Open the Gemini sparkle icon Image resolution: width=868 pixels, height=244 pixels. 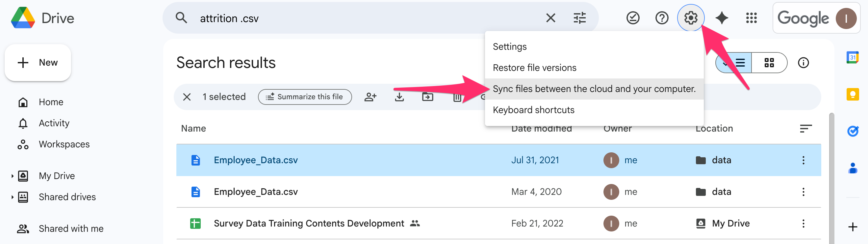(722, 18)
